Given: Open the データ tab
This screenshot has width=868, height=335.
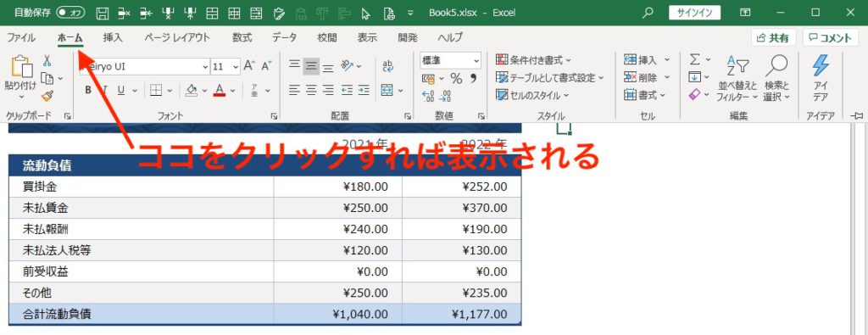Looking at the screenshot, I should coord(284,37).
